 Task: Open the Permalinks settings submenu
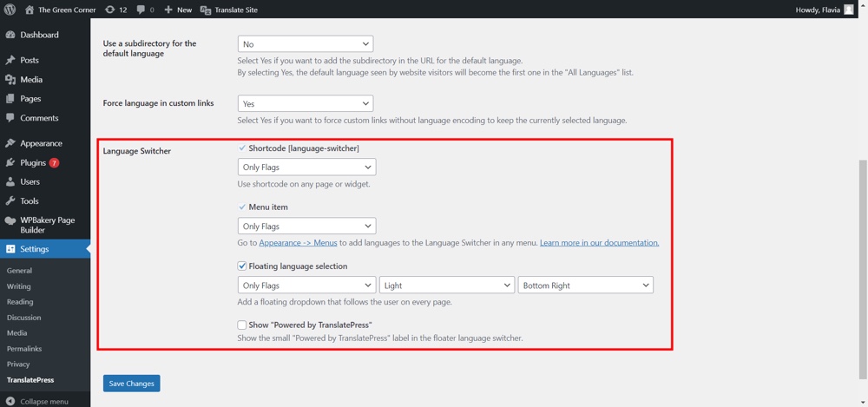24,349
